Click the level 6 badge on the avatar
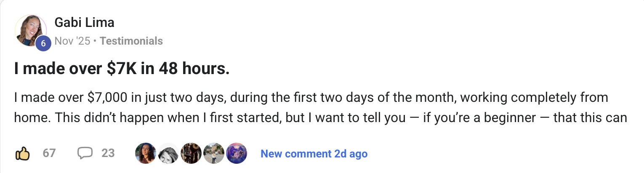Image resolution: width=644 pixels, height=173 pixels. 43,43
